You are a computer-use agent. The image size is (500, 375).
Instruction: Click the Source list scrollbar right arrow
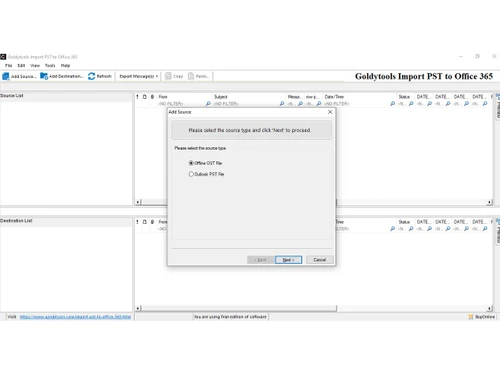tap(489, 202)
